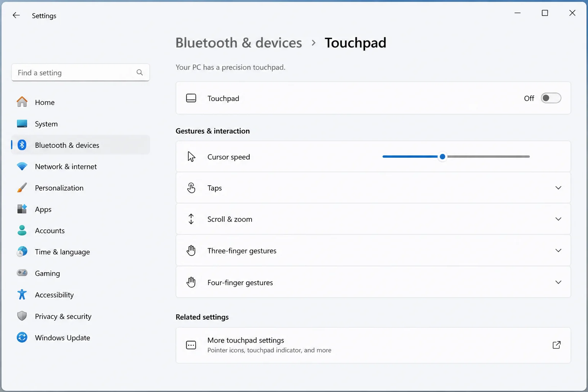This screenshot has width=588, height=392.
Task: Click the 'Related settings' heading
Action: pos(202,317)
